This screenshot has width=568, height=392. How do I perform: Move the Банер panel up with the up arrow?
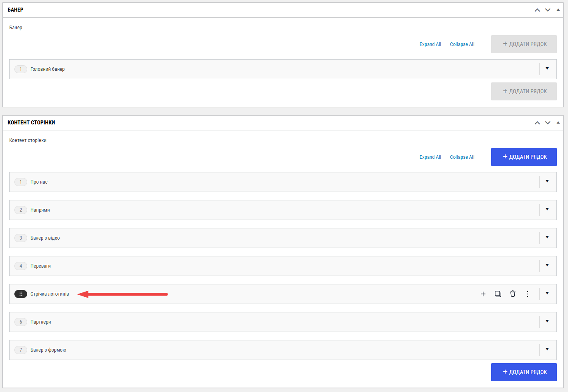[537, 10]
